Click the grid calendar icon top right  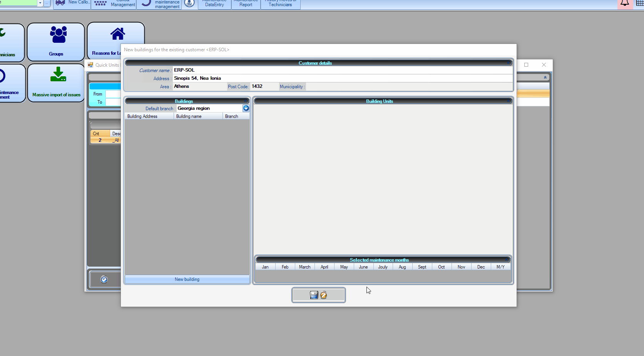(x=639, y=3)
